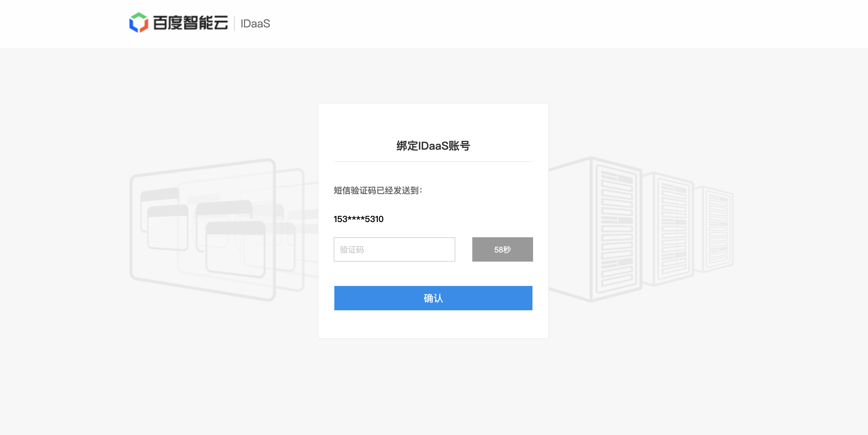
Task: Click the masked phone number 153****5310
Action: (x=359, y=219)
